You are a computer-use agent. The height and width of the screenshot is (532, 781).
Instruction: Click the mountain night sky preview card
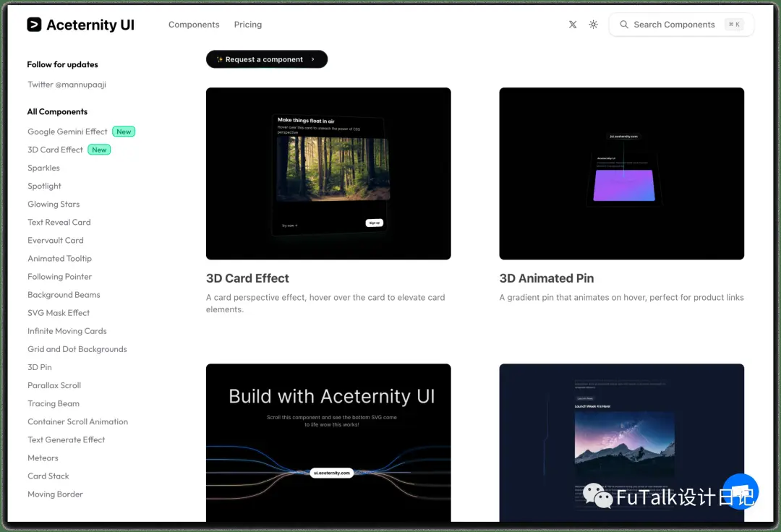[x=622, y=442]
